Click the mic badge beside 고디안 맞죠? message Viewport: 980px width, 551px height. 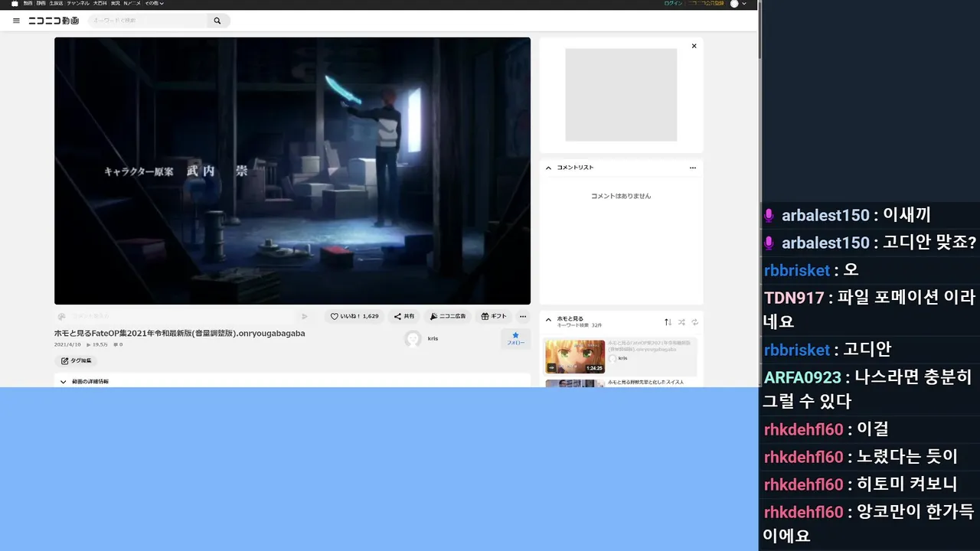[x=769, y=243]
